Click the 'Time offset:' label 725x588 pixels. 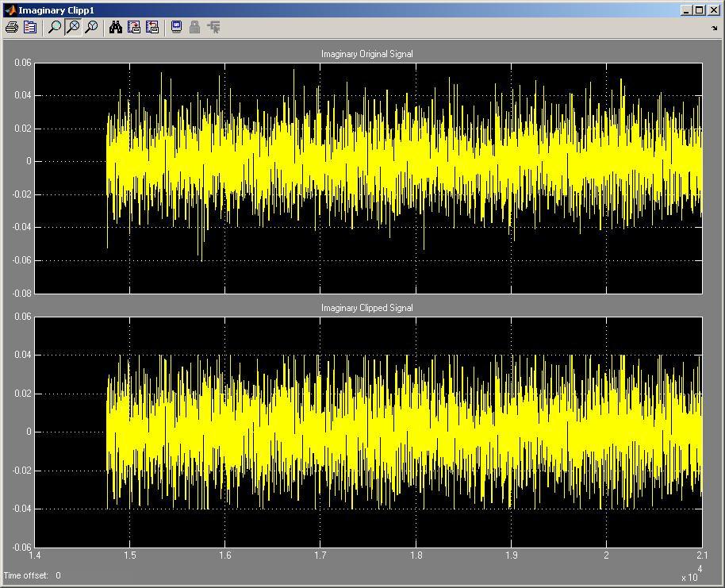[x=26, y=575]
